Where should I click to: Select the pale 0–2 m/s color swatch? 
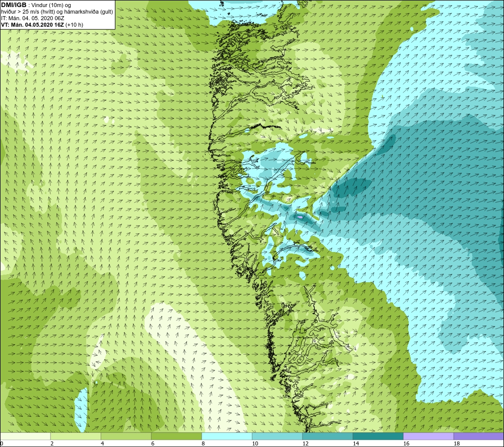click(x=25, y=436)
